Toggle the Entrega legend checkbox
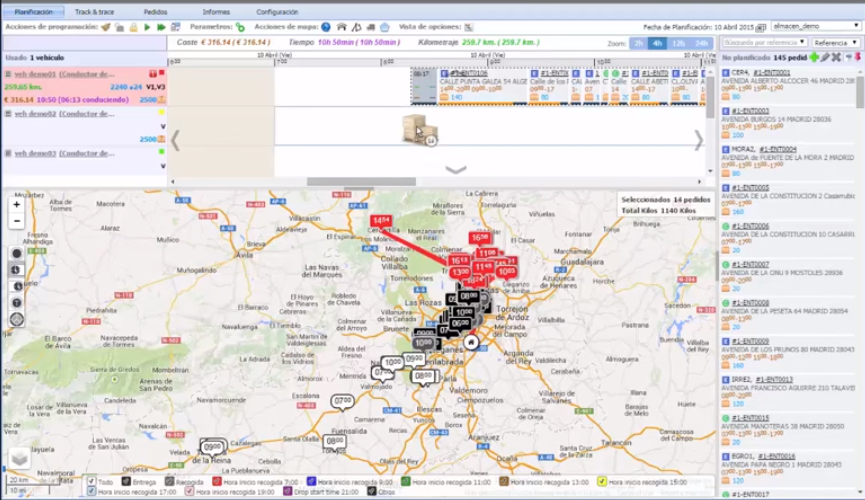Image resolution: width=865 pixels, height=500 pixels. click(x=125, y=482)
